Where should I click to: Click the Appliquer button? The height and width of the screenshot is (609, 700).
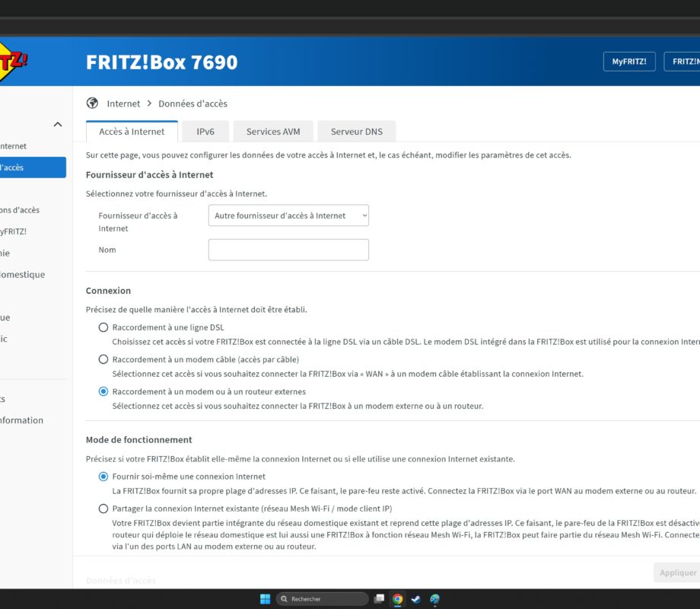click(x=677, y=572)
